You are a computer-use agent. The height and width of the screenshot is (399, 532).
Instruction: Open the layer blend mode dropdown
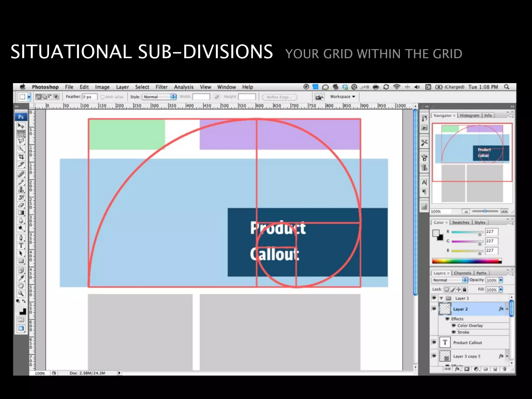click(450, 280)
